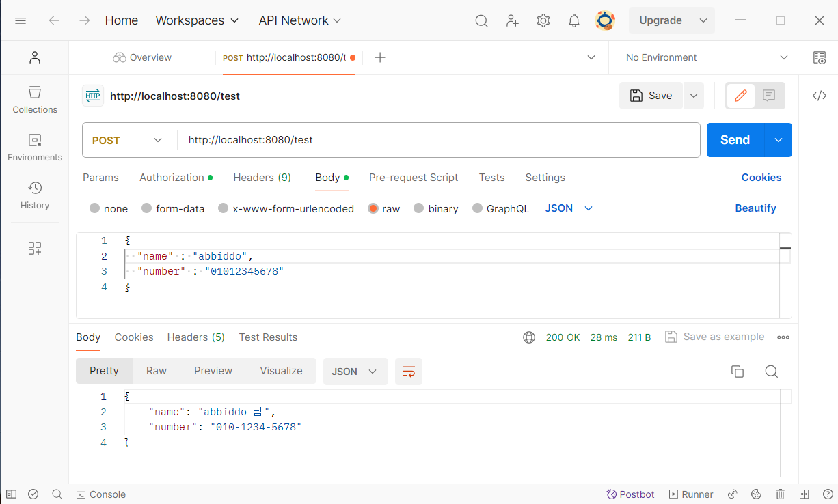Show the Raw response view

point(157,371)
